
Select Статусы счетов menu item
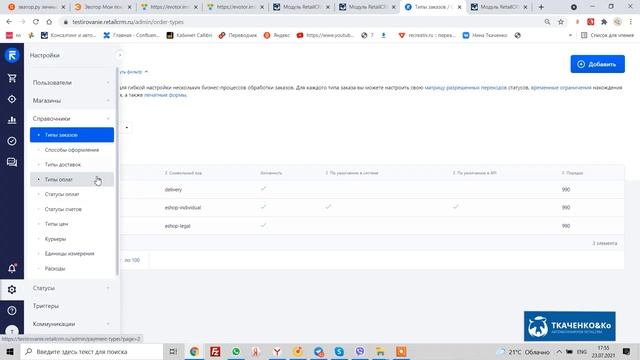(72, 209)
